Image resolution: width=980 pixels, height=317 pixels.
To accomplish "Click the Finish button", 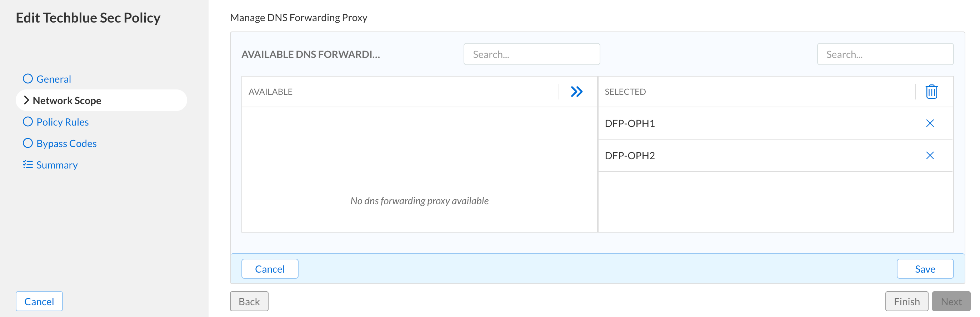I will coord(906,301).
